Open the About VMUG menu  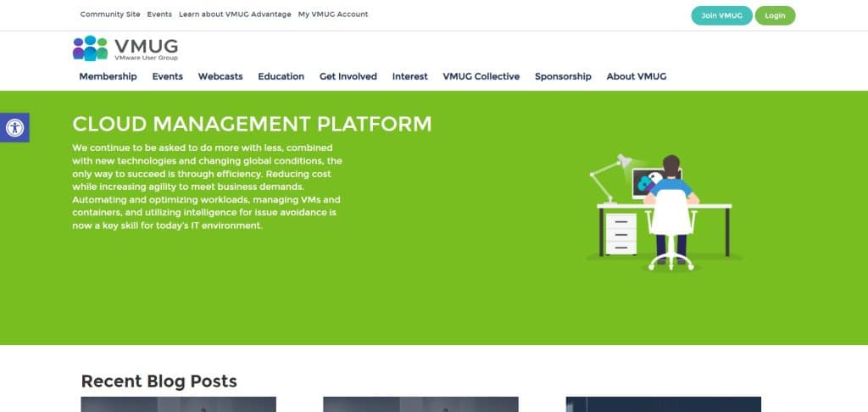click(x=637, y=76)
